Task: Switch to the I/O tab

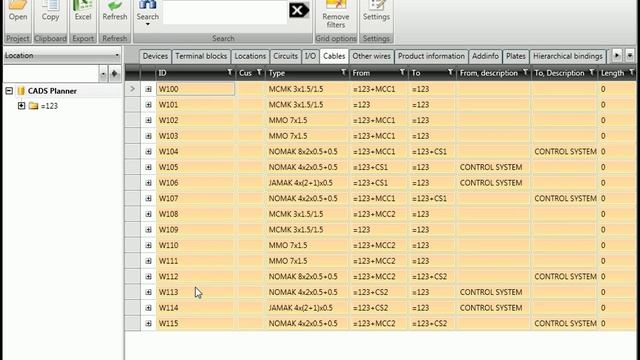Action: click(x=310, y=56)
